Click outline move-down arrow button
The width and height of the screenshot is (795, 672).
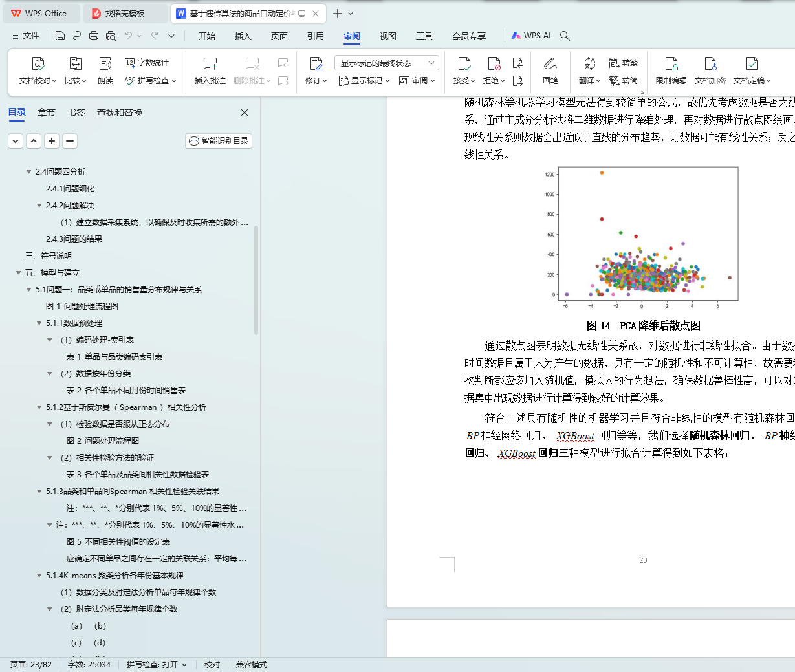pyautogui.click(x=16, y=140)
